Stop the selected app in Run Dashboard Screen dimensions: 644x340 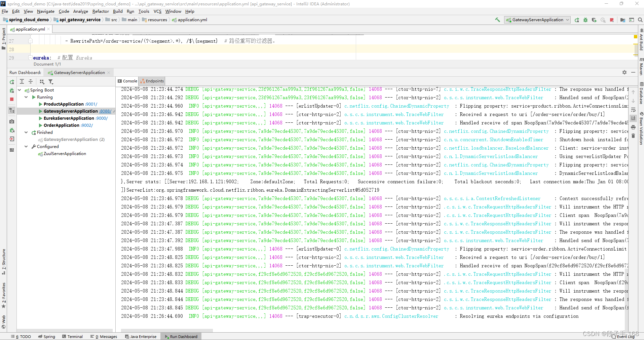pos(12,99)
